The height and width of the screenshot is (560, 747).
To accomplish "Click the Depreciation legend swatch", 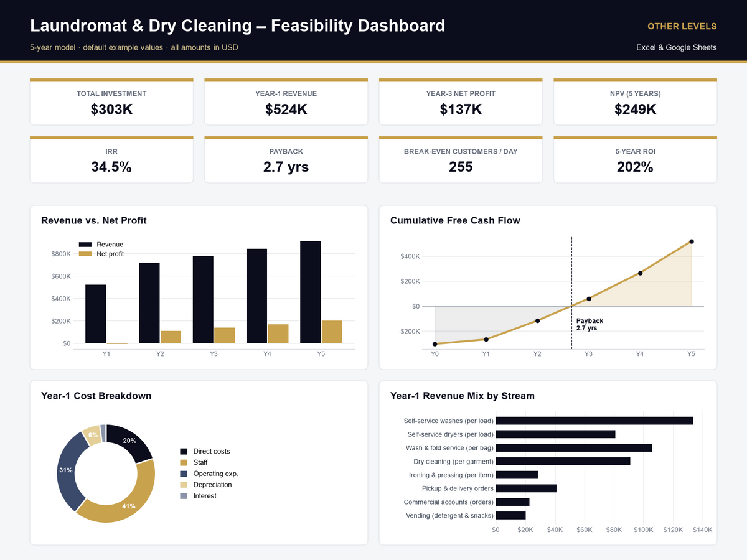I will tap(184, 485).
